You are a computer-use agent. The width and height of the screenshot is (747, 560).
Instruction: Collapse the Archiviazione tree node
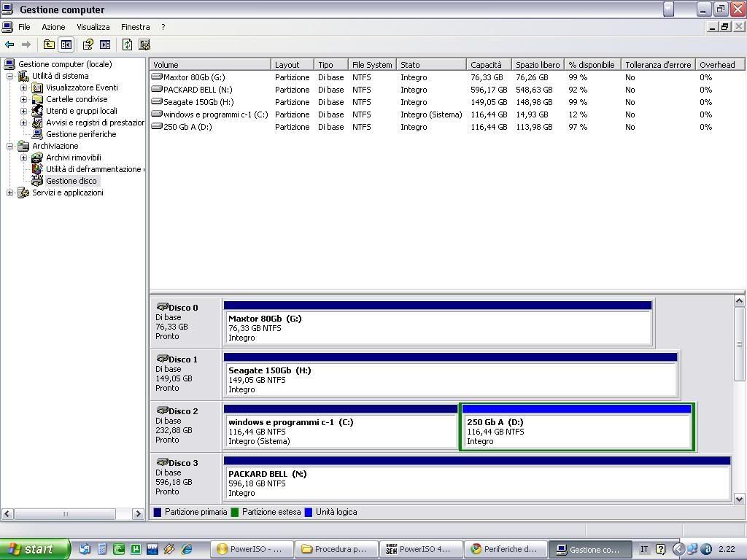point(9,146)
